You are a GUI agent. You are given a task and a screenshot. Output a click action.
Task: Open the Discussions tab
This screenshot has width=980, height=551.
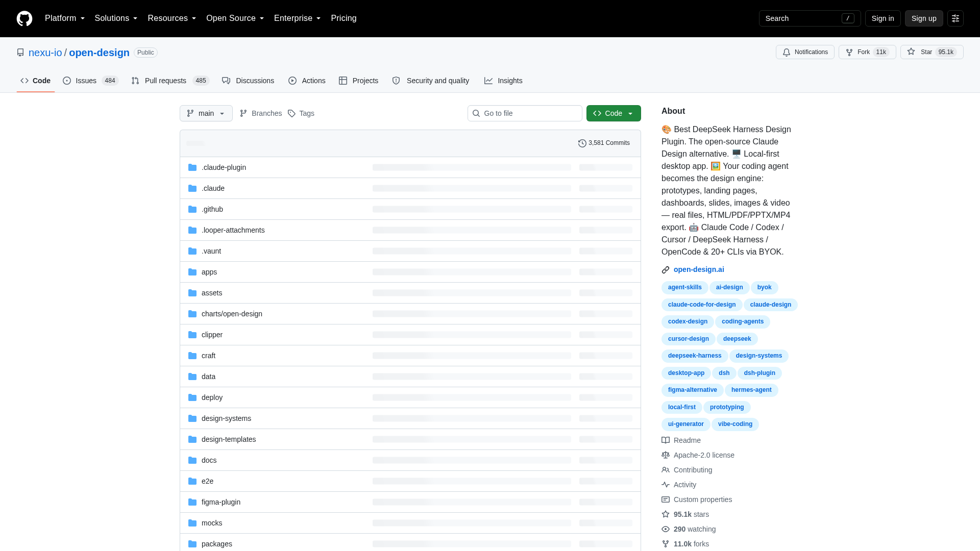pos(248,81)
